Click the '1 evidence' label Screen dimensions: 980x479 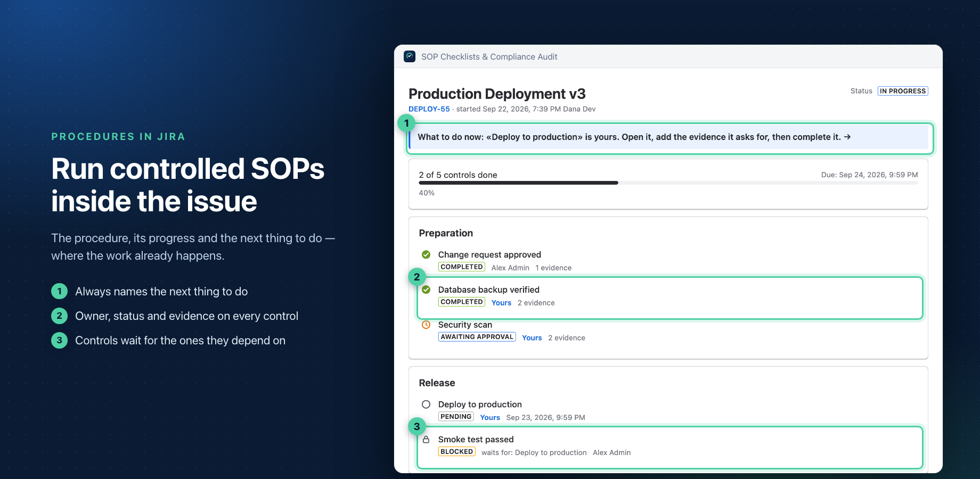pyautogui.click(x=553, y=268)
